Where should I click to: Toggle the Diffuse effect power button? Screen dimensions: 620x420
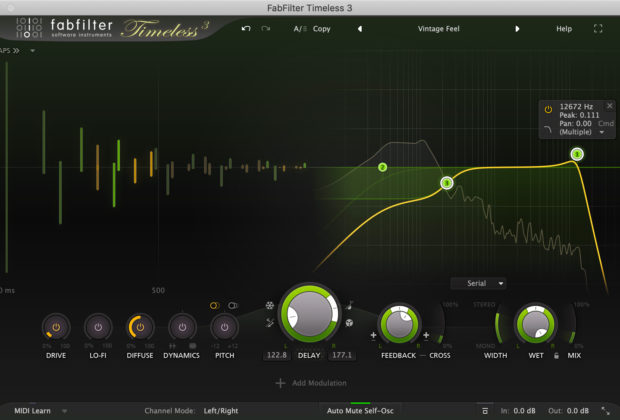(140, 327)
